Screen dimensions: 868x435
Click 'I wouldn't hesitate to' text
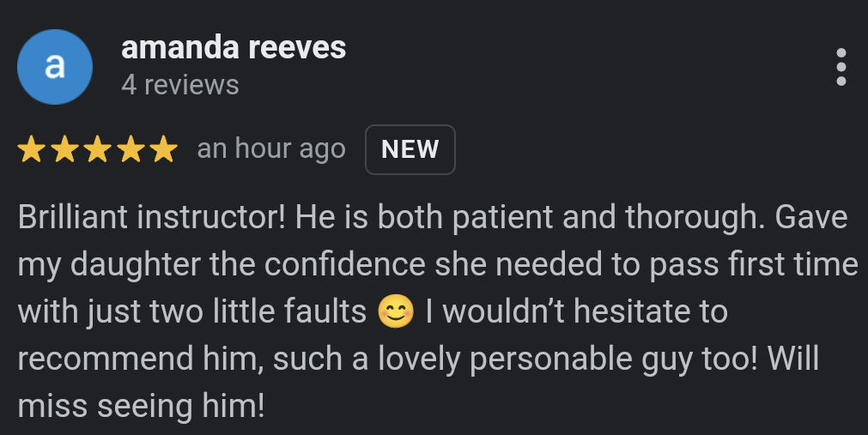(x=576, y=312)
